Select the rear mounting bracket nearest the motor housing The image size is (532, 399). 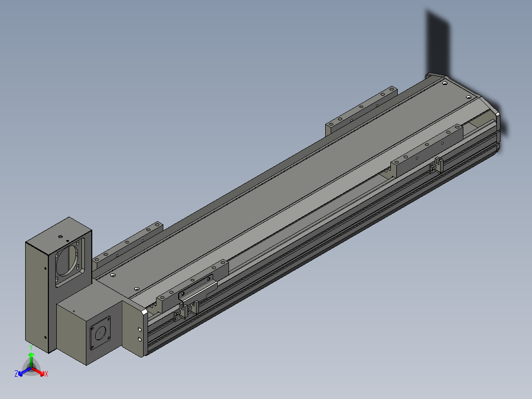click(128, 245)
